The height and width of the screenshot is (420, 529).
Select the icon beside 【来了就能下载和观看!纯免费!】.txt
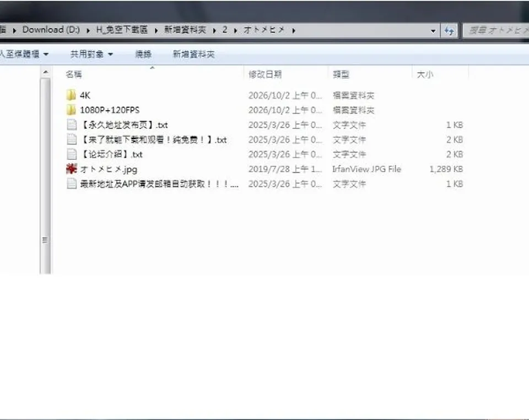click(72, 139)
